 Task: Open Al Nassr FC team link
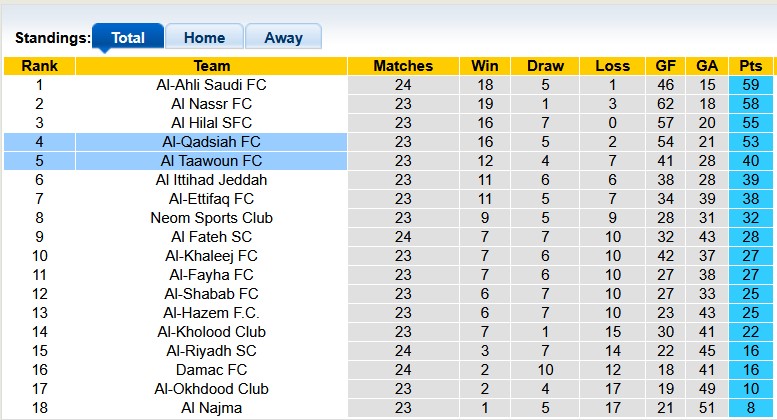click(212, 104)
